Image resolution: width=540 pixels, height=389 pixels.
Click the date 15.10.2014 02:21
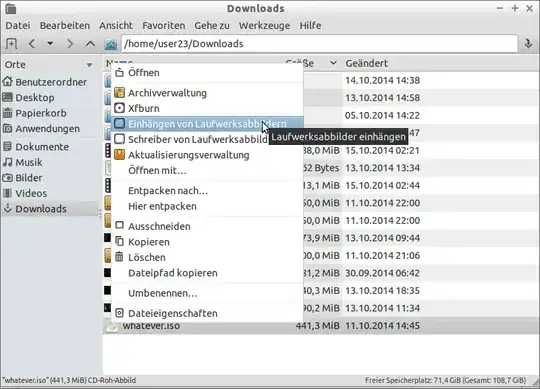[x=382, y=150]
